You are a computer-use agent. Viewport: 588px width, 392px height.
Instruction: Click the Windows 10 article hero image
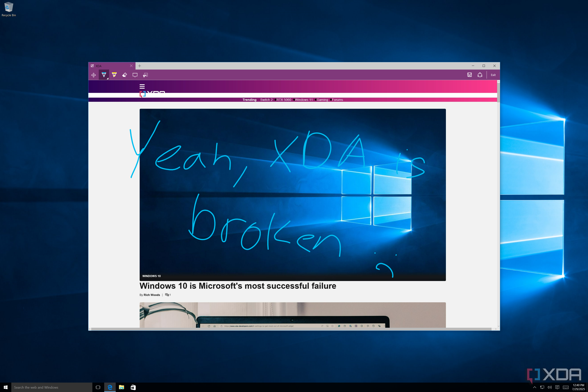pos(292,195)
